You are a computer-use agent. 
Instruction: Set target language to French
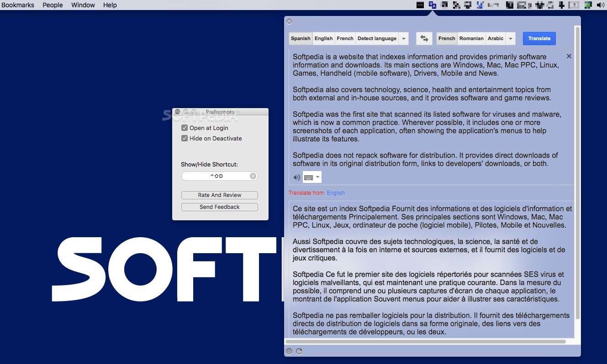tap(447, 38)
